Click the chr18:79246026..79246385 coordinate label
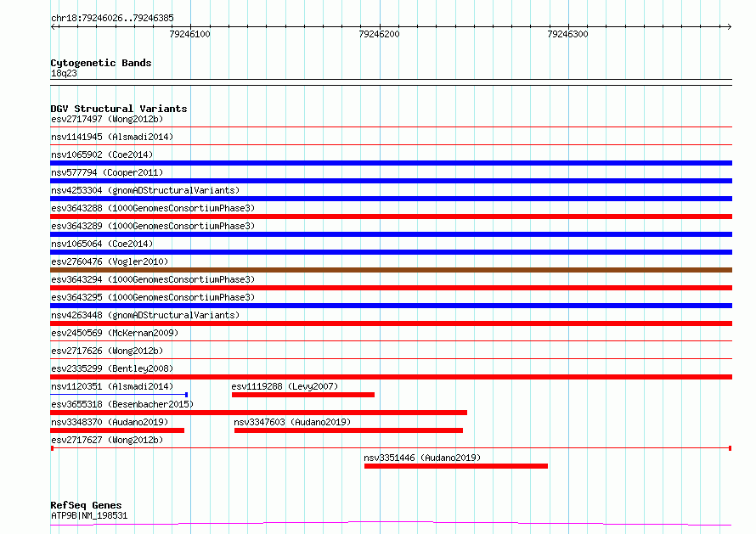Screen dimensions: 756x534 (112, 18)
